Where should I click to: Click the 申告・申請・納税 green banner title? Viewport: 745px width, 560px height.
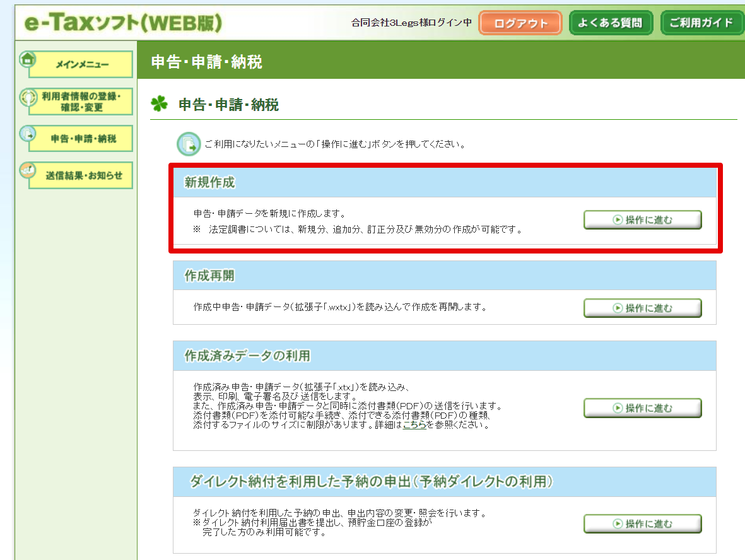coord(206,62)
